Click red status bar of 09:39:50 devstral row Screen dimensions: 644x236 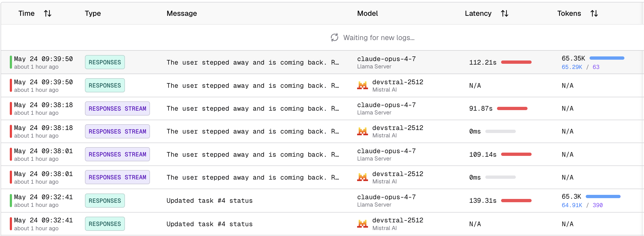click(11, 85)
